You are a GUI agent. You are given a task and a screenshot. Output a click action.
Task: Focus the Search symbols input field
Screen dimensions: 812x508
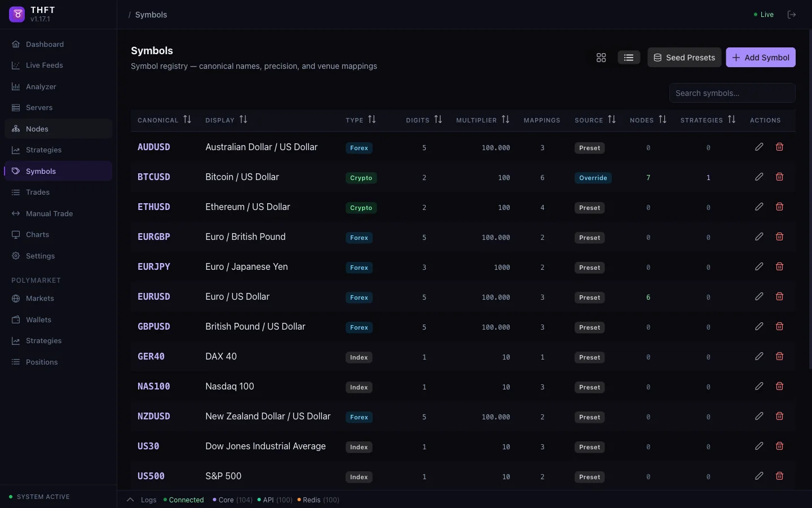(732, 93)
